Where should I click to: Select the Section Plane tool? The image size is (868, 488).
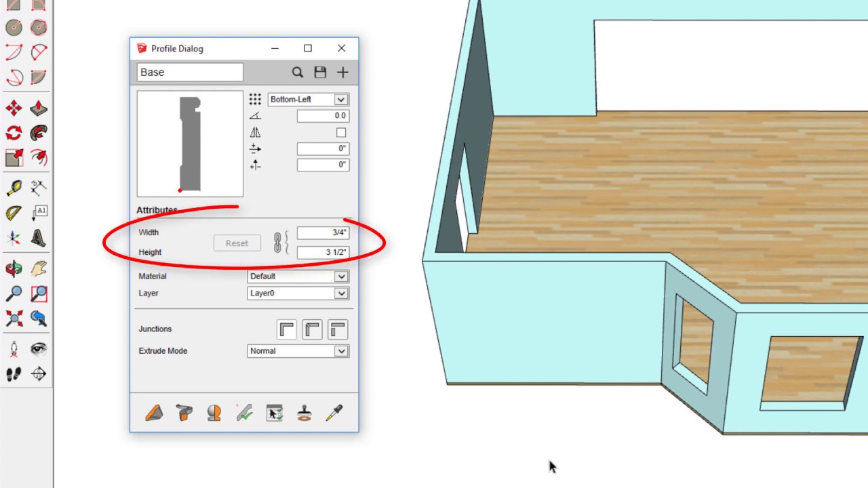coord(39,373)
